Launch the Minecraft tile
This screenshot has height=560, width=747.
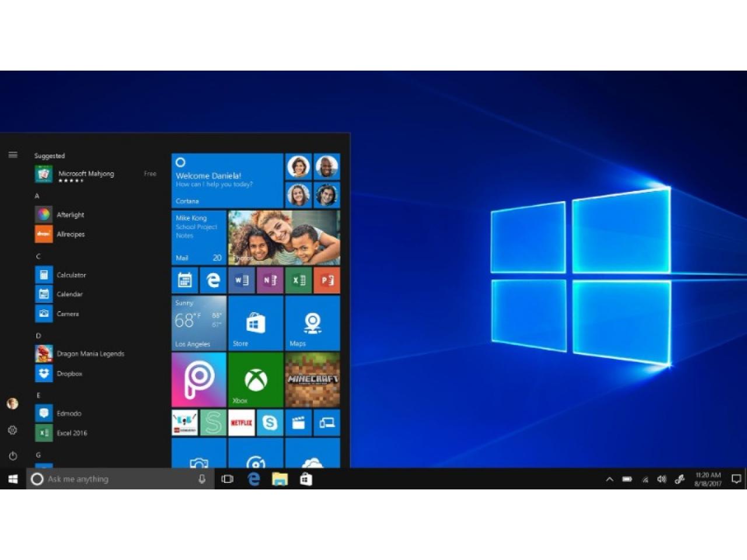(312, 380)
